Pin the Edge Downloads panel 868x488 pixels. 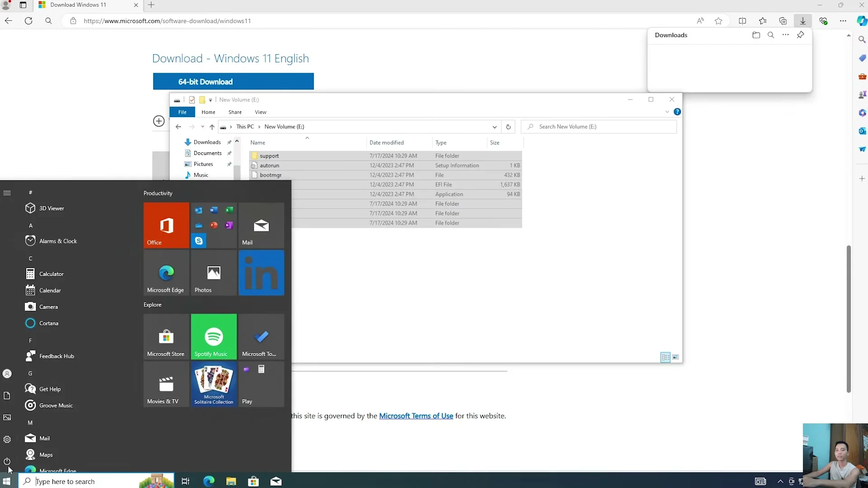coord(800,35)
